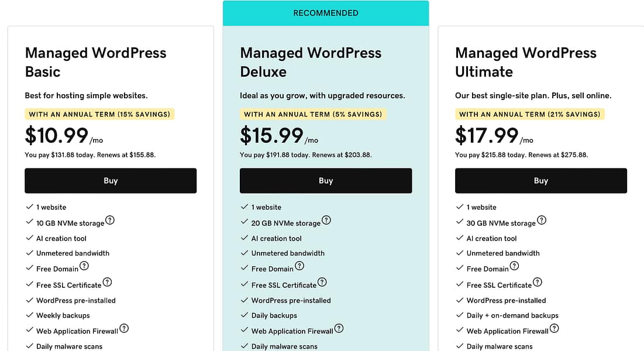The height and width of the screenshot is (351, 644).
Task: Buy the Managed WordPress Ultimate plan
Action: pos(540,181)
